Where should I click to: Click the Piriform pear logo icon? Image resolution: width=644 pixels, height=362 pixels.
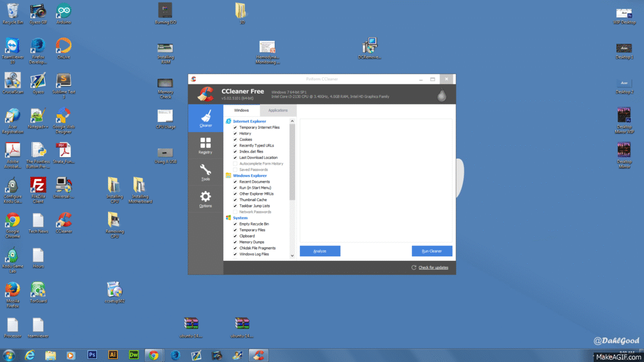441,95
